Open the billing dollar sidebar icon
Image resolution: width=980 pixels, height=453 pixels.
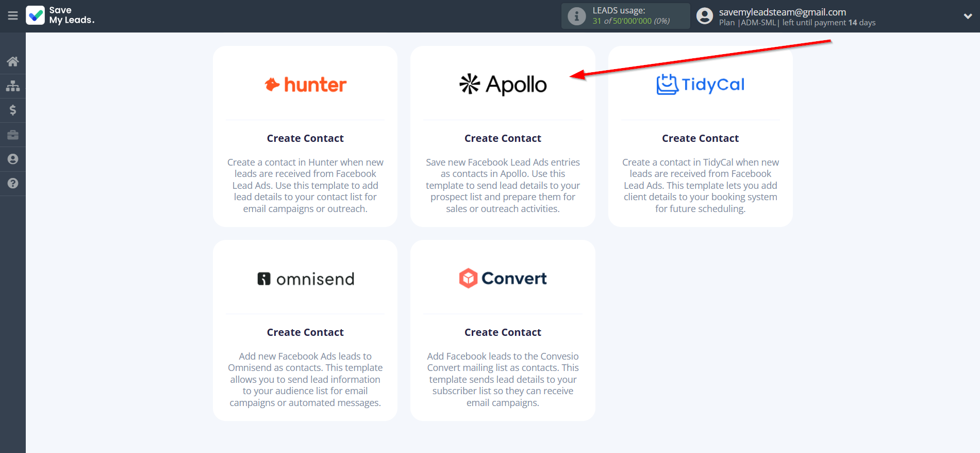pyautogui.click(x=13, y=110)
